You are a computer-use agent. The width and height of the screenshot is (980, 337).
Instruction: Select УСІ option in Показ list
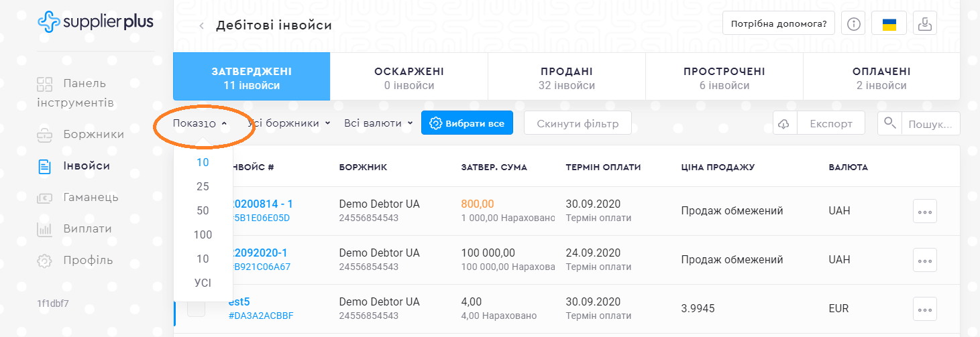click(x=203, y=283)
